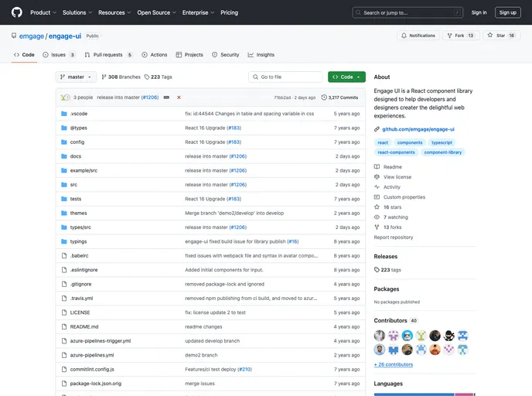Image resolution: width=532 pixels, height=396 pixels.
Task: Click the GitHub logo icon
Action: pyautogui.click(x=17, y=12)
